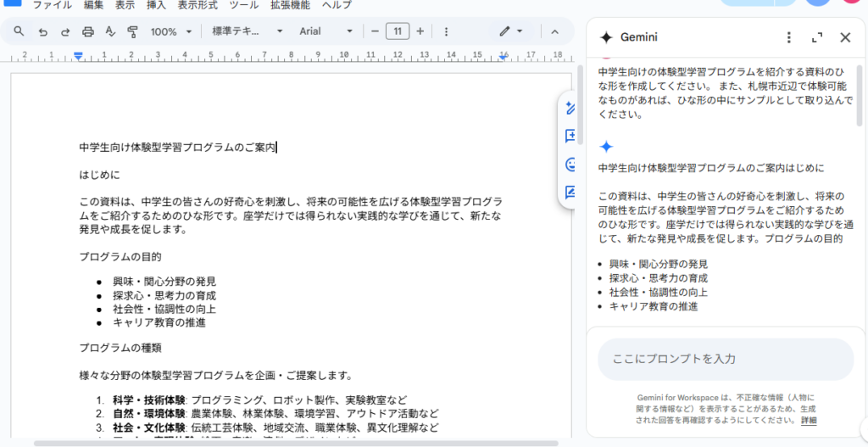Increase font size with plus button

420,31
